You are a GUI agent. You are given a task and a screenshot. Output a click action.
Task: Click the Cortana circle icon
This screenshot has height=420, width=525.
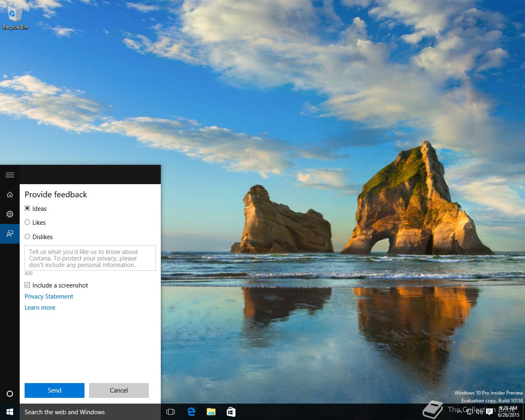click(10, 394)
